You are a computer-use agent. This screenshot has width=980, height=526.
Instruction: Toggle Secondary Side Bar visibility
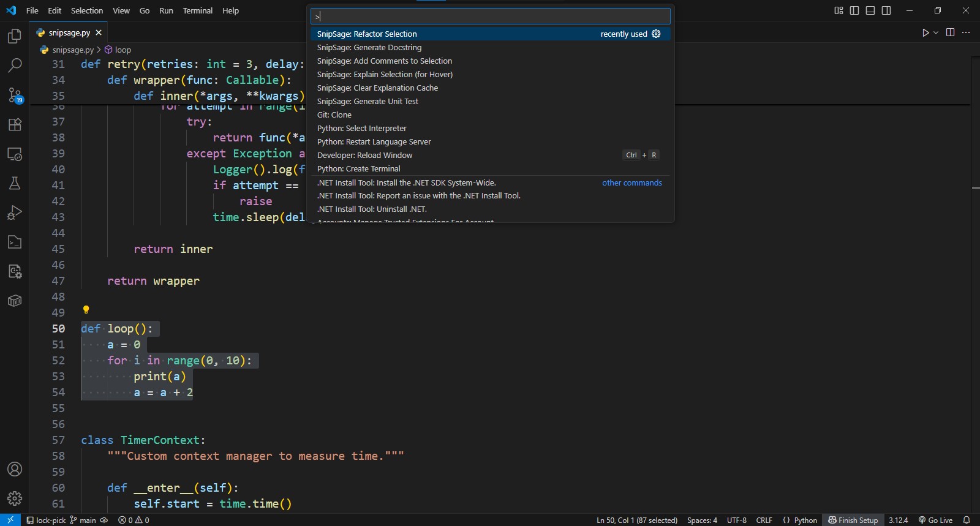point(886,10)
